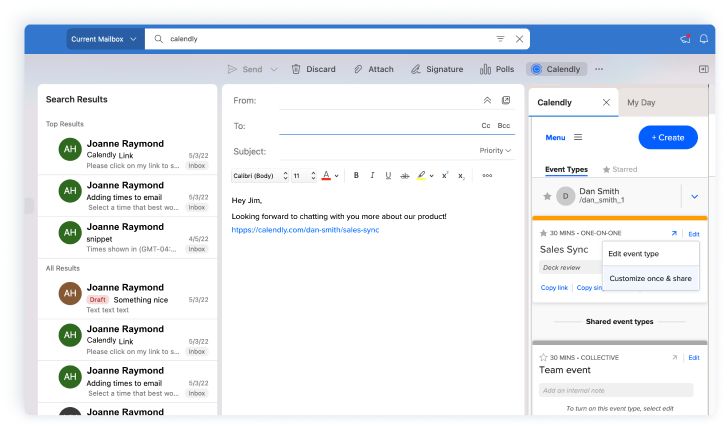Click the Subject field

[x=376, y=151]
